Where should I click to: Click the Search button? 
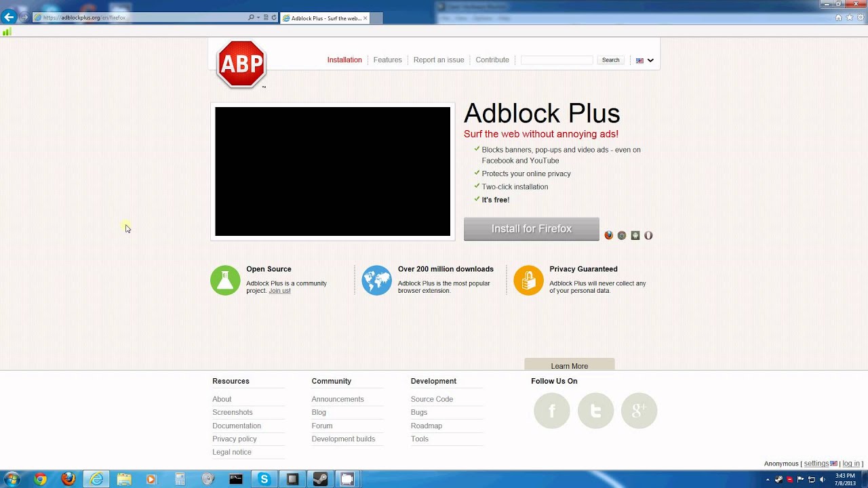click(x=610, y=60)
